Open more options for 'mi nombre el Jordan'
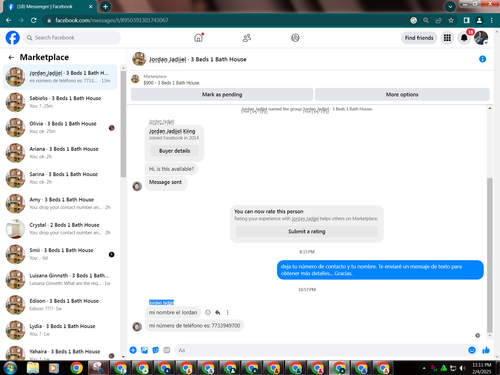Viewport: 500px width, 375px height. click(x=228, y=312)
